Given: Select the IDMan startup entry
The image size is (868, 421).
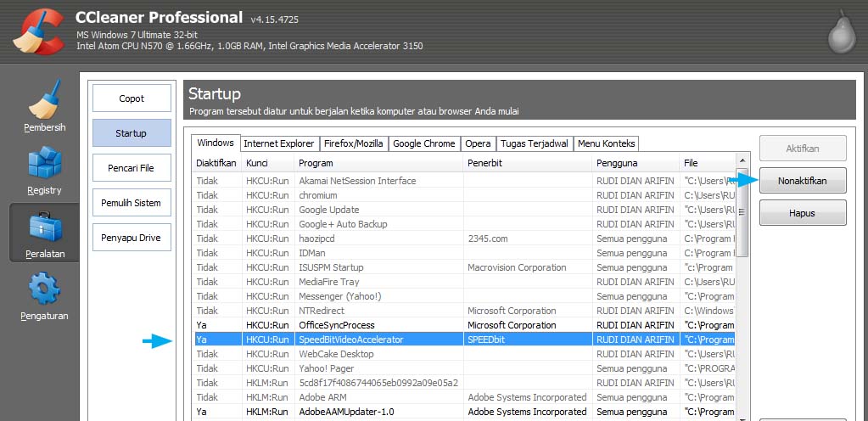Looking at the screenshot, I should pyautogui.click(x=464, y=253).
